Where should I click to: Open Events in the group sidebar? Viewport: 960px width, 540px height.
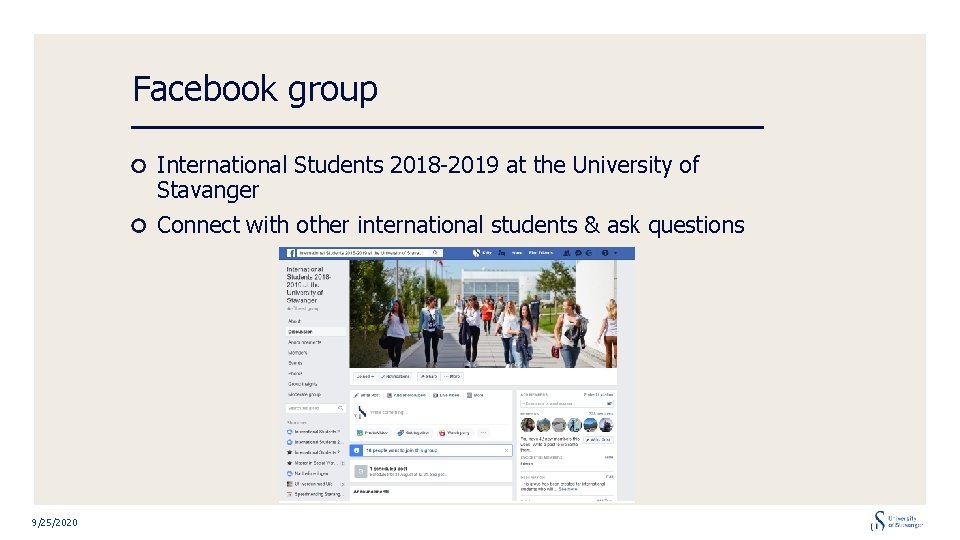[295, 363]
